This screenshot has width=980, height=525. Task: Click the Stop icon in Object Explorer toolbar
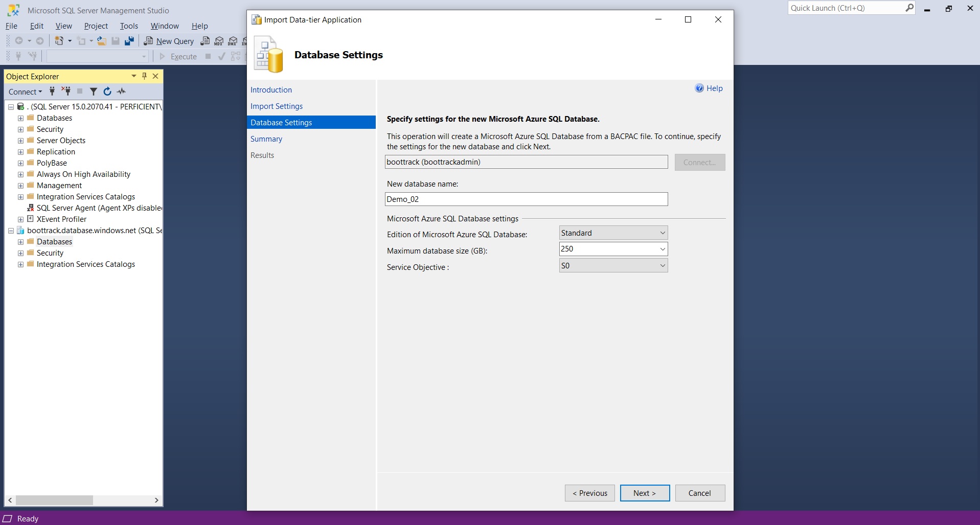[x=80, y=92]
